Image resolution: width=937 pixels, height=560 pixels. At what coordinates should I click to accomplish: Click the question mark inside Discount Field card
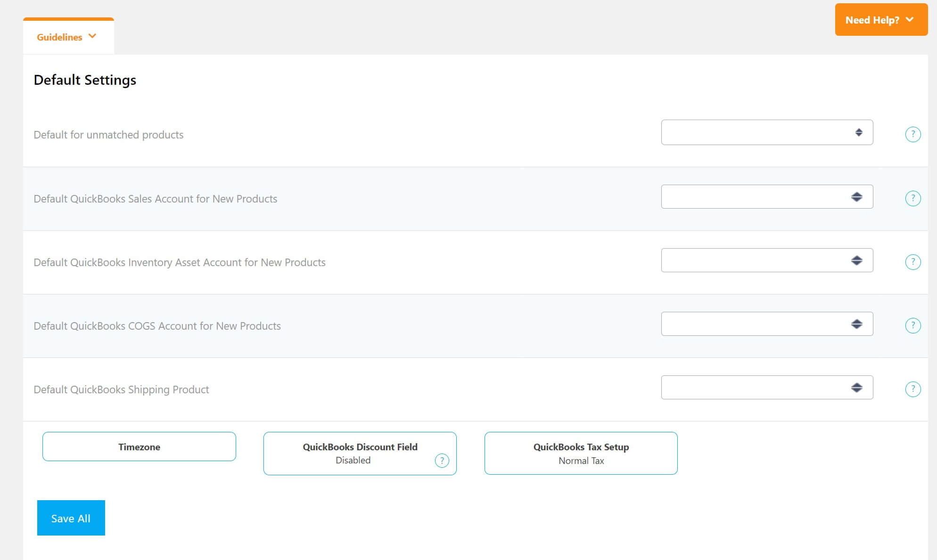point(442,462)
